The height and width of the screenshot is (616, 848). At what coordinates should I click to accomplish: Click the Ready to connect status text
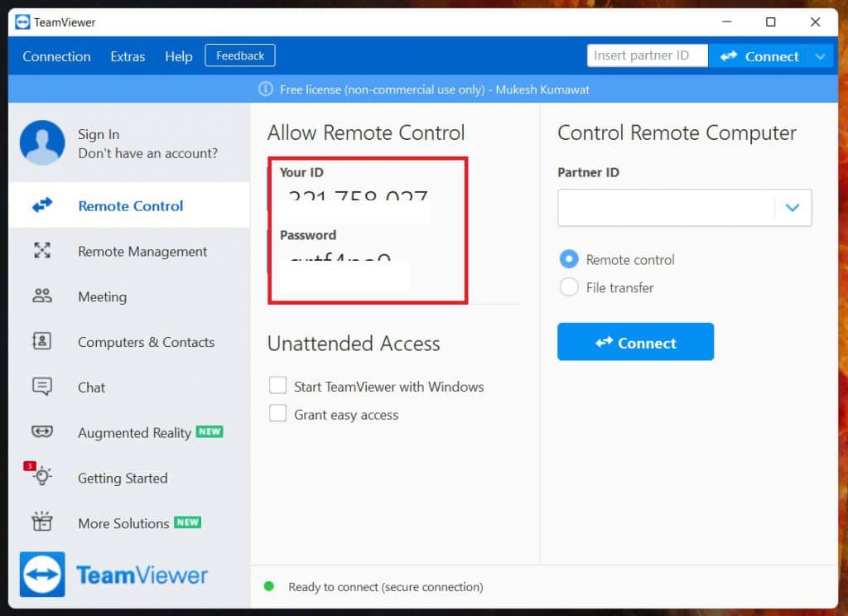click(386, 587)
